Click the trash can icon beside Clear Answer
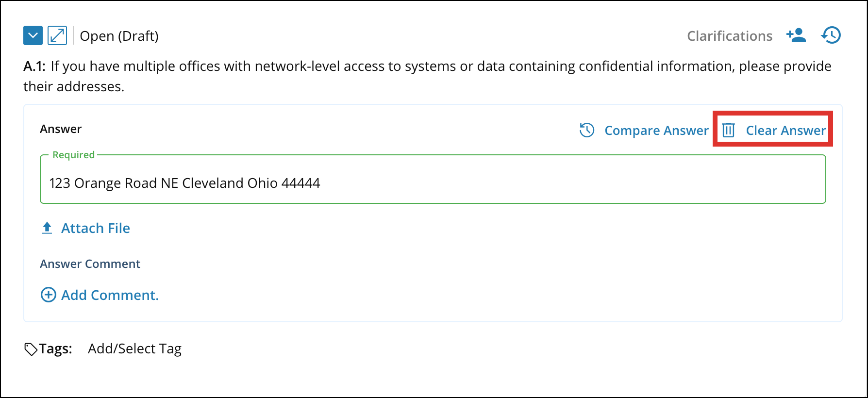Screen dimensions: 868x398 pyautogui.click(x=728, y=130)
